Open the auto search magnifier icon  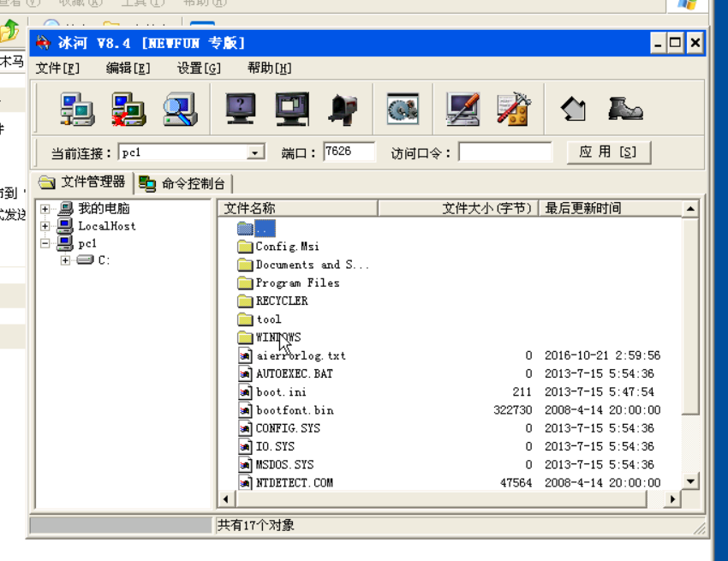[x=180, y=109]
